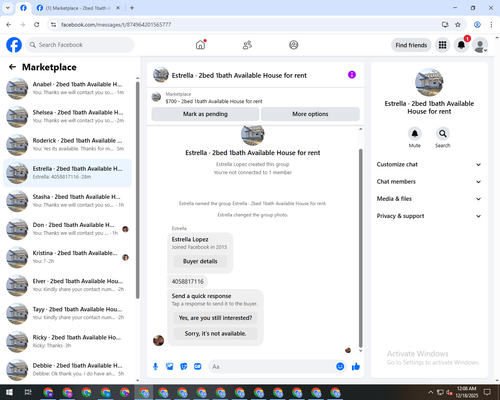Go back to previous page in browser
Viewport: 500px width, 400px height.
(9, 25)
